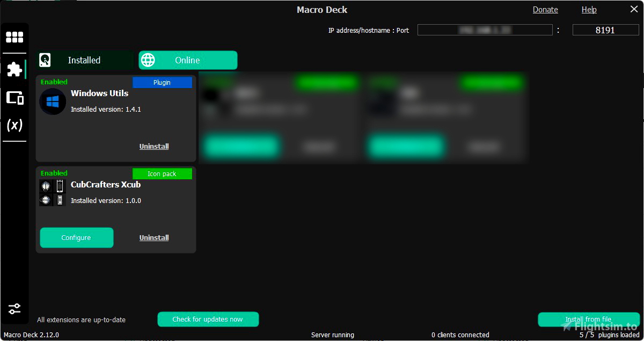Select the extensions puzzle piece icon
The image size is (644, 341).
(x=14, y=69)
